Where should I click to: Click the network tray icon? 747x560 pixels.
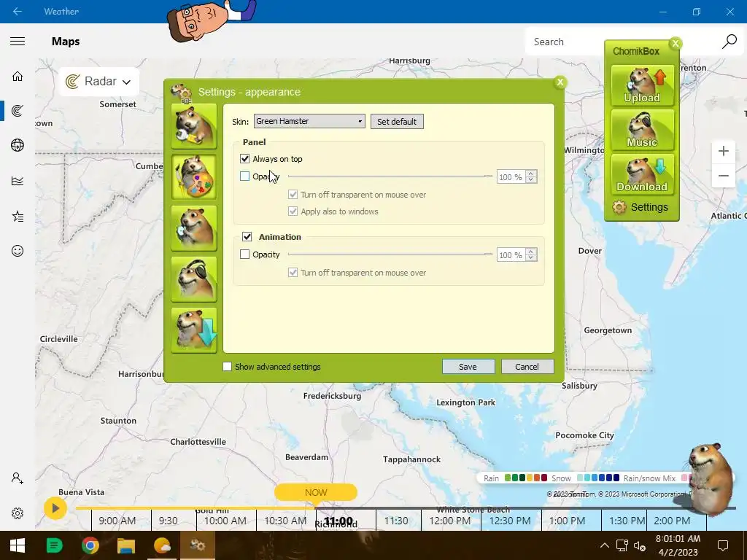pyautogui.click(x=622, y=545)
